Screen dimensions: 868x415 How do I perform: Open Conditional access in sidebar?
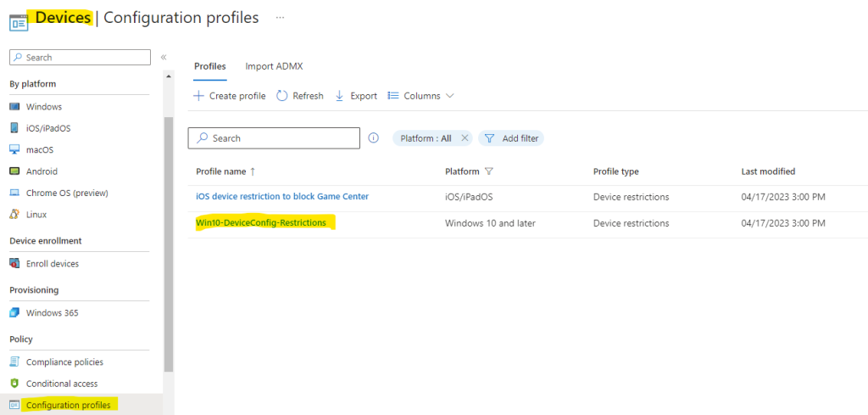click(62, 384)
